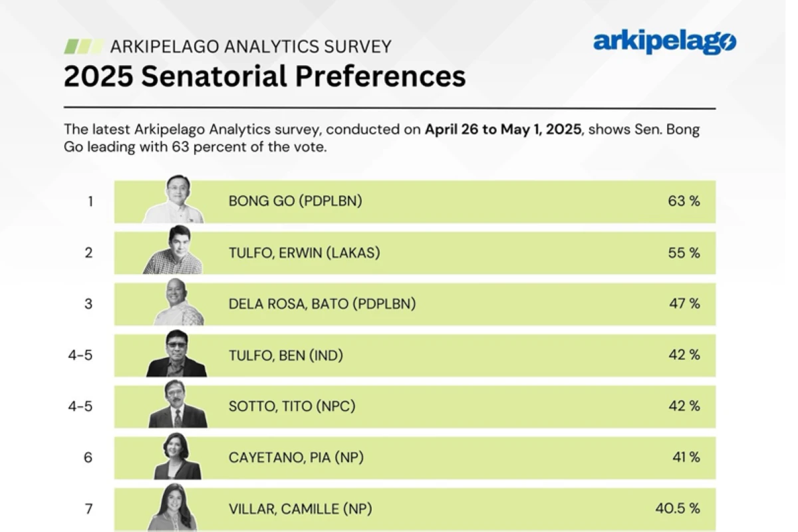Select Tito Sotto's portrait photo
Viewport: 798px width, 532px height.
[x=178, y=405]
